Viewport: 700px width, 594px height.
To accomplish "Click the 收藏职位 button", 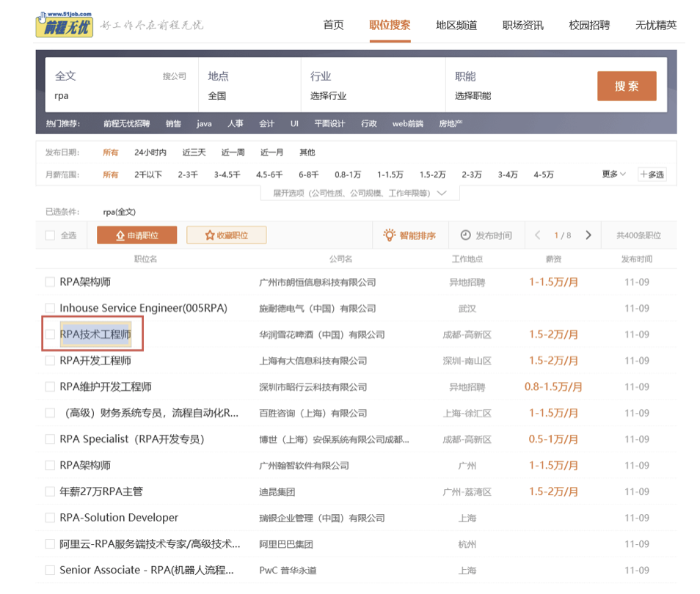I will coord(226,235).
